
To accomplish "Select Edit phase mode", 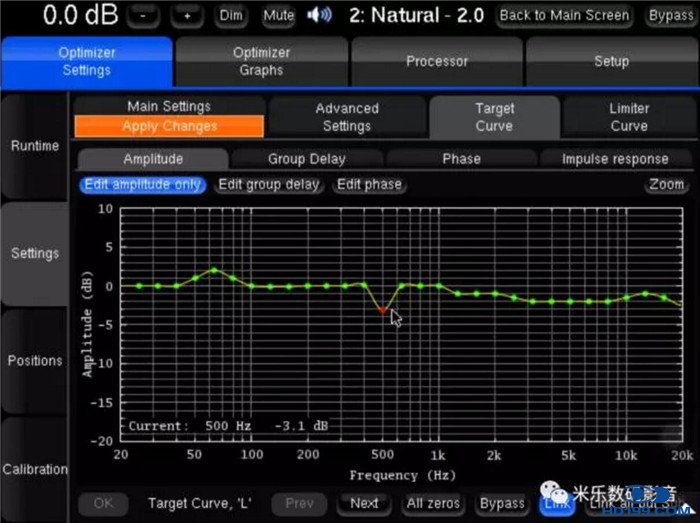I will [x=369, y=184].
